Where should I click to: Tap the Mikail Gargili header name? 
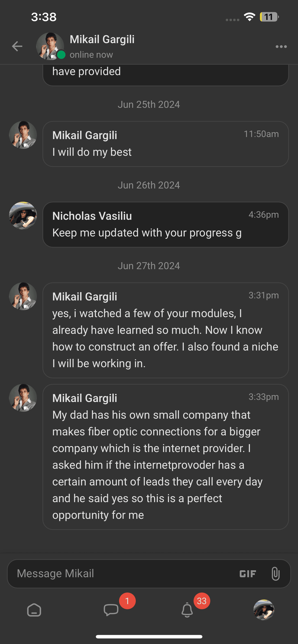tap(102, 39)
